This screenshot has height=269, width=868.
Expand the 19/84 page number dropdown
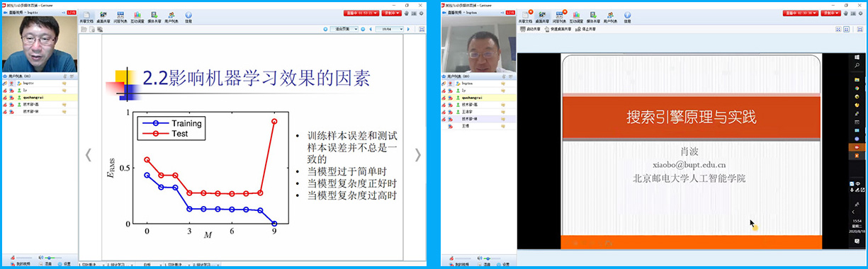coord(392,28)
